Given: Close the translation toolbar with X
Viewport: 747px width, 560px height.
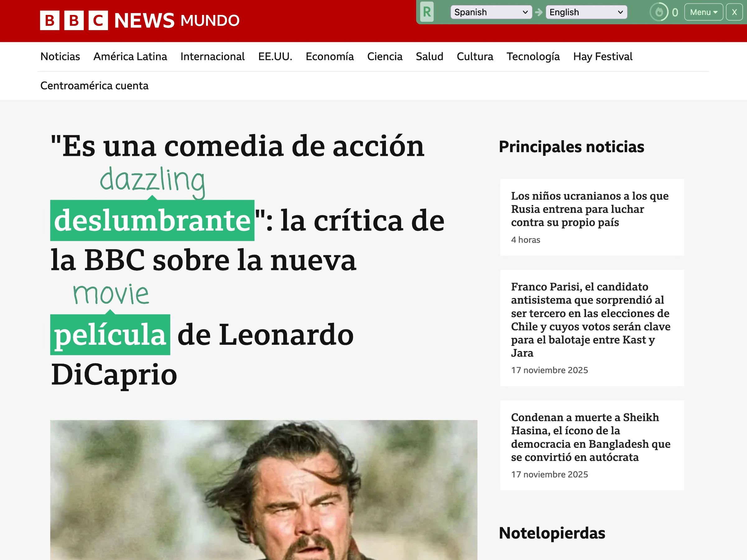Looking at the screenshot, I should pos(734,12).
